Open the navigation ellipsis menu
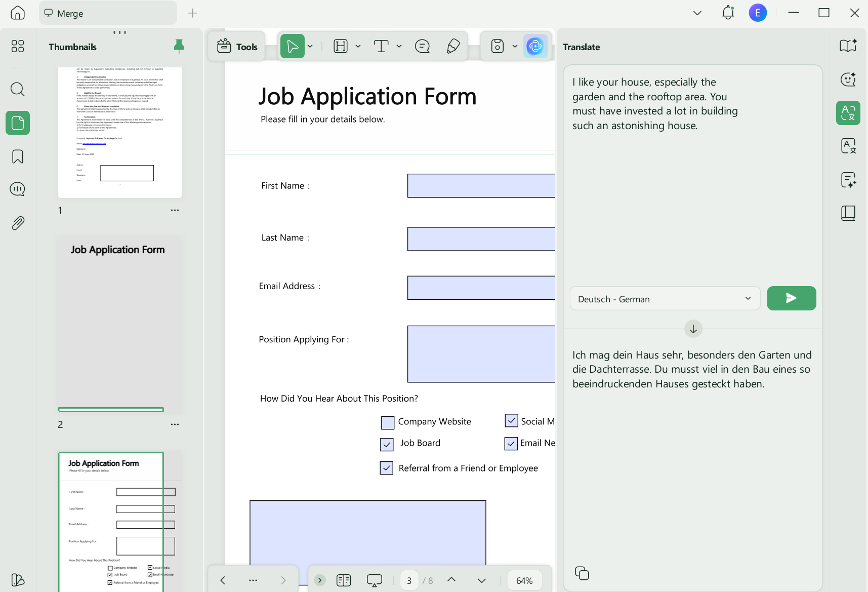 [x=253, y=580]
